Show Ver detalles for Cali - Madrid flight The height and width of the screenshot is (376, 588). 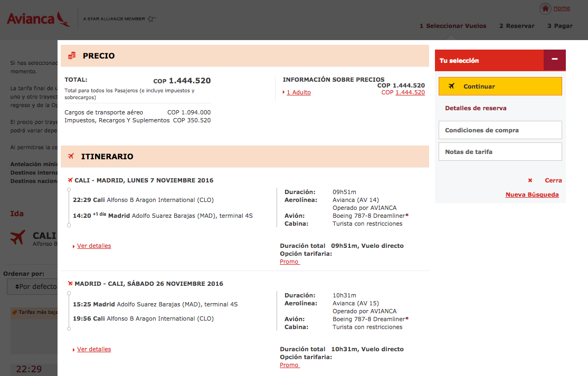pyautogui.click(x=94, y=246)
